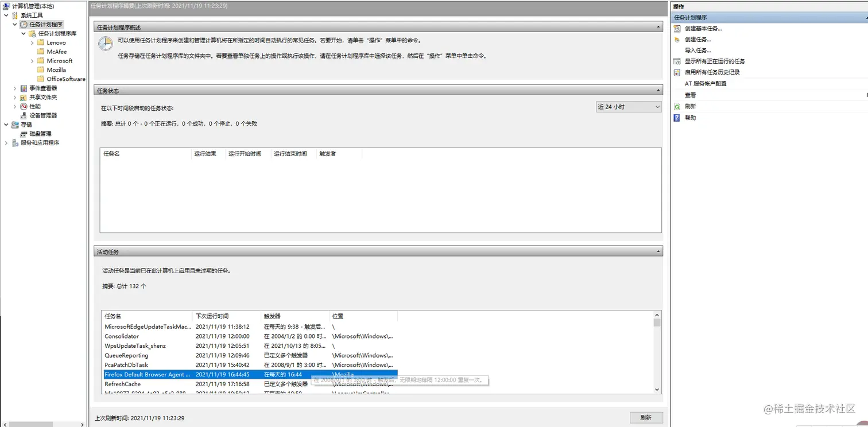868x427 pixels.
Task: Click the 显示所有正在运行的任务 icon
Action: (677, 61)
